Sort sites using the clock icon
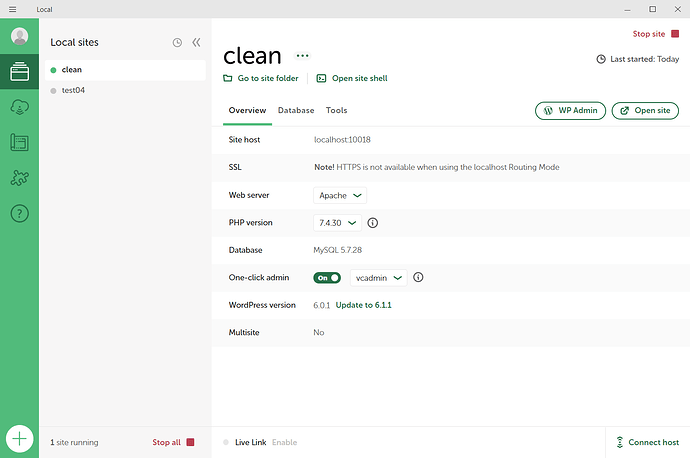 [x=177, y=42]
